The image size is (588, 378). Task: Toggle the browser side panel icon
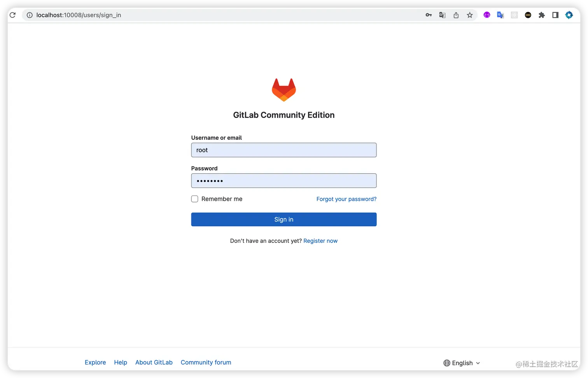pyautogui.click(x=555, y=15)
